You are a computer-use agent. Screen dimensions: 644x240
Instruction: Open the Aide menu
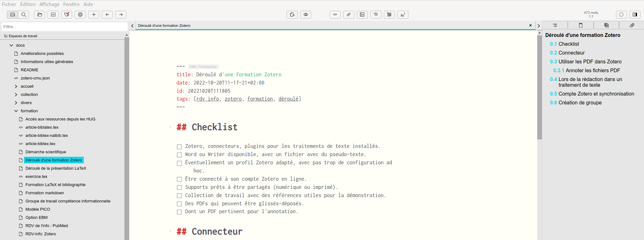click(88, 4)
